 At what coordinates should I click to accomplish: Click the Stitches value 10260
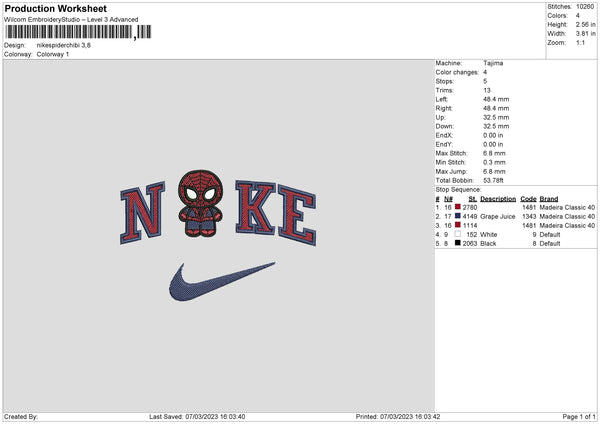coord(585,7)
